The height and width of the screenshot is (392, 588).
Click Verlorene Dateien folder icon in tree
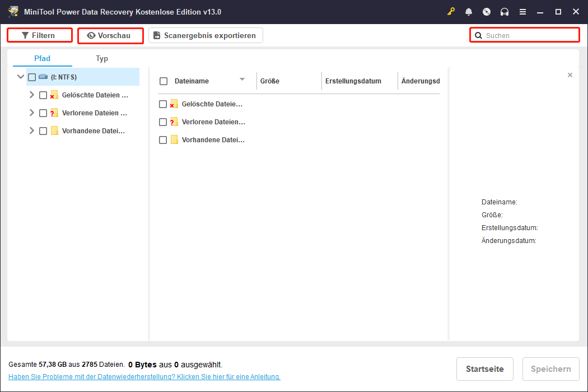[54, 113]
